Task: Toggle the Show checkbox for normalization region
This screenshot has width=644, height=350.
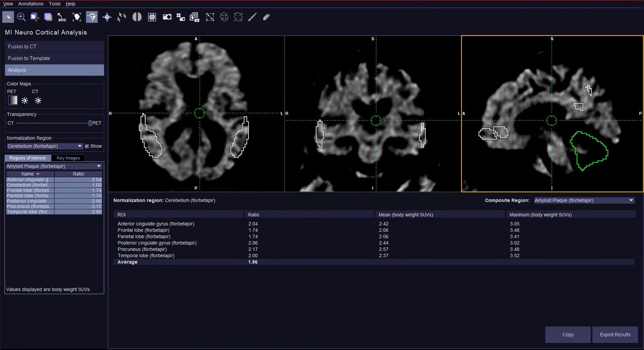Action: click(87, 146)
